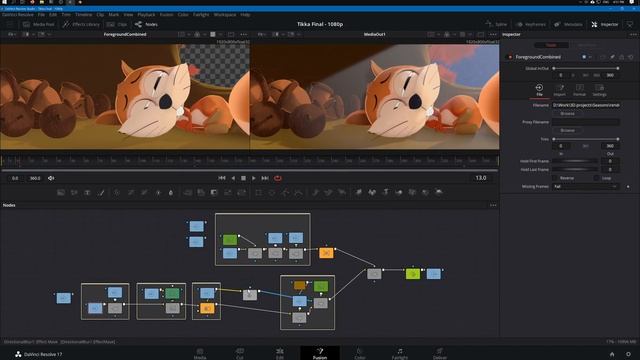
Task: Open MediaOut1 viewer three-dot options menu
Action: coord(493,34)
